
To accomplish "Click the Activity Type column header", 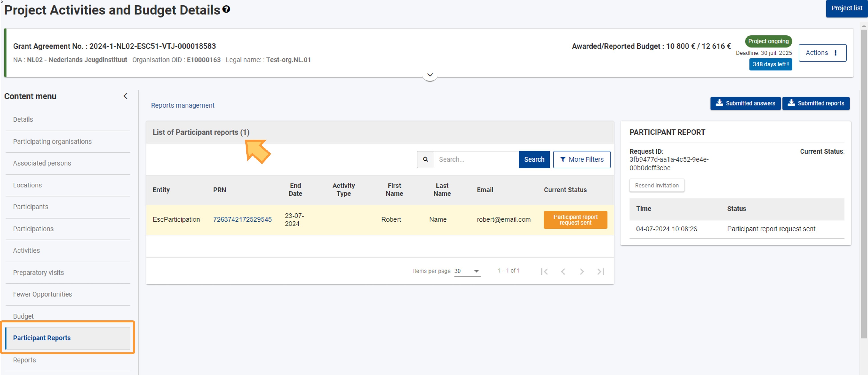I will 343,190.
